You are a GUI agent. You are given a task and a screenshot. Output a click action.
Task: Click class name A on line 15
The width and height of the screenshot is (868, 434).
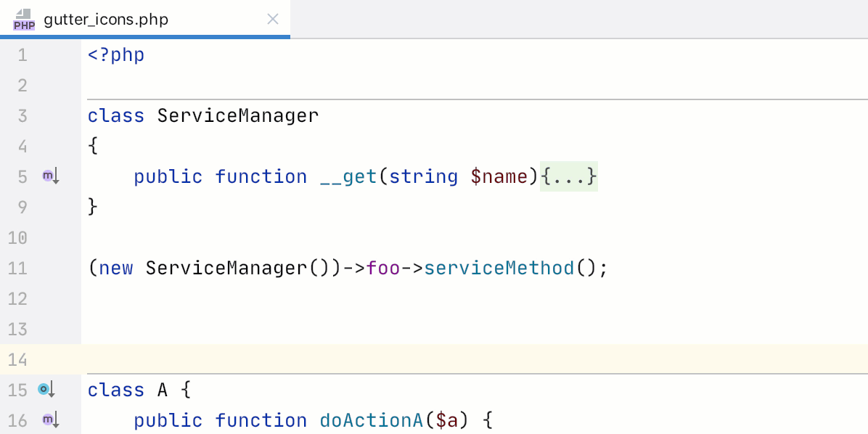click(163, 390)
